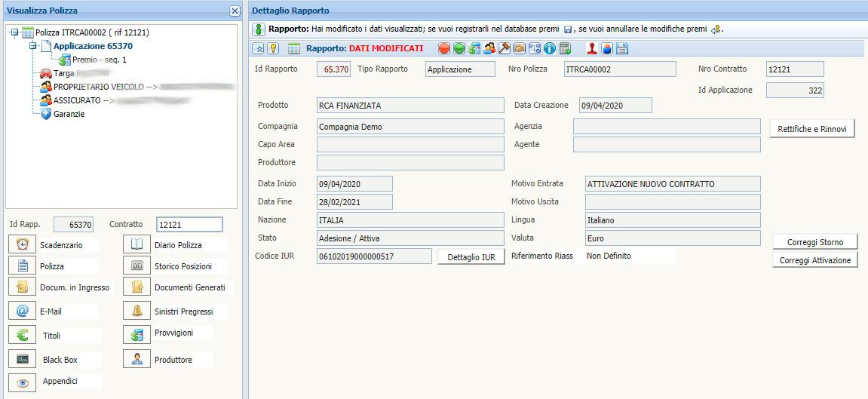Click the Motivo Entrata field
The width and height of the screenshot is (868, 399).
[x=673, y=184]
